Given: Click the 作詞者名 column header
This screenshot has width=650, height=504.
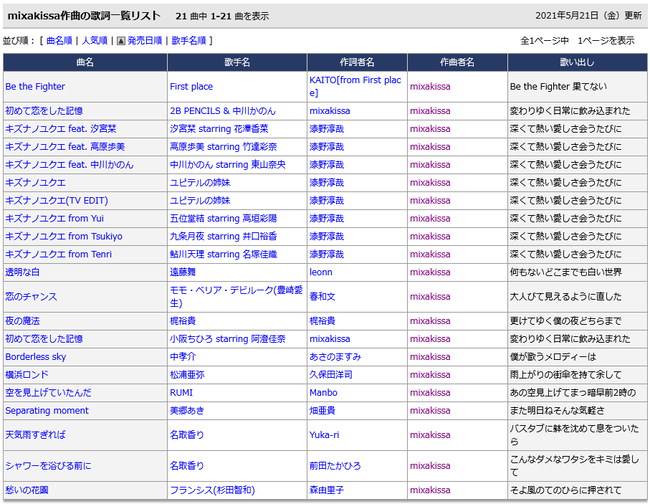Looking at the screenshot, I should 357,62.
